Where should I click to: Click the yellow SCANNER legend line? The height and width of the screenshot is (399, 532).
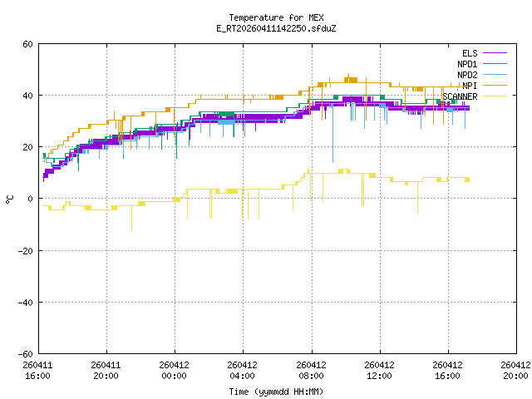(495, 96)
